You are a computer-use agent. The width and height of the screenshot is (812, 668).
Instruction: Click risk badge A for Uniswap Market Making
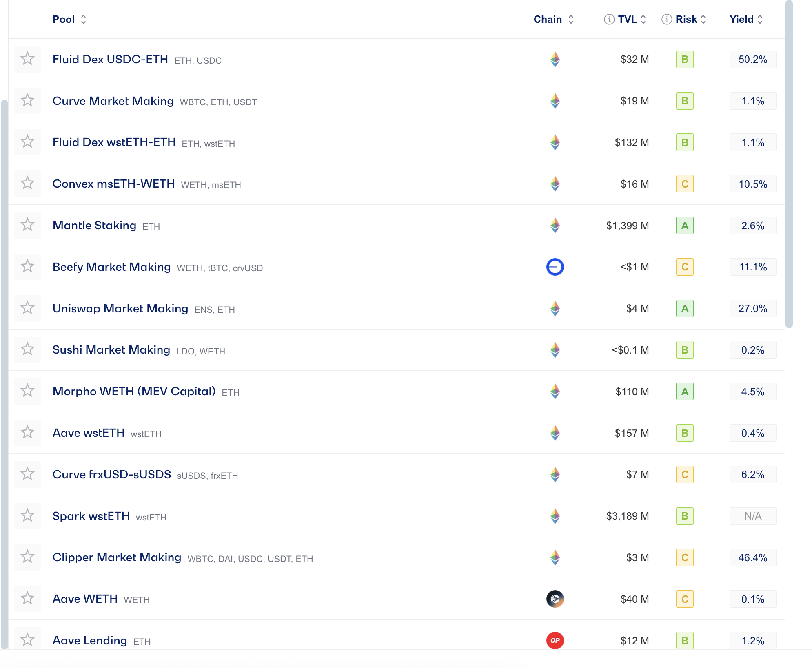point(685,309)
